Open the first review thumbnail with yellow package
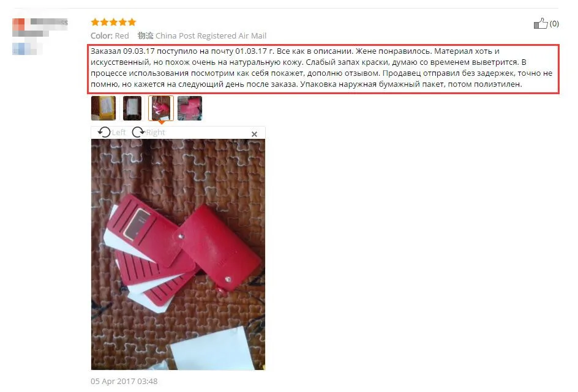This screenshot has height=392, width=578. [103, 108]
